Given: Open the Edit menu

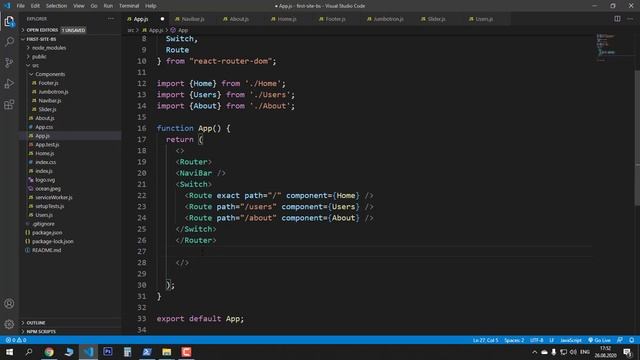Looking at the screenshot, I should [x=35, y=6].
